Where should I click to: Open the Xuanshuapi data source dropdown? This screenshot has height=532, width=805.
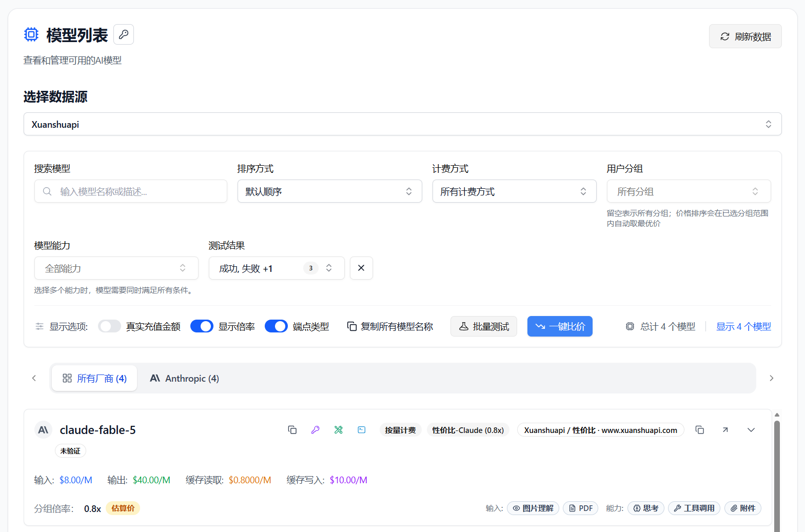[402, 124]
